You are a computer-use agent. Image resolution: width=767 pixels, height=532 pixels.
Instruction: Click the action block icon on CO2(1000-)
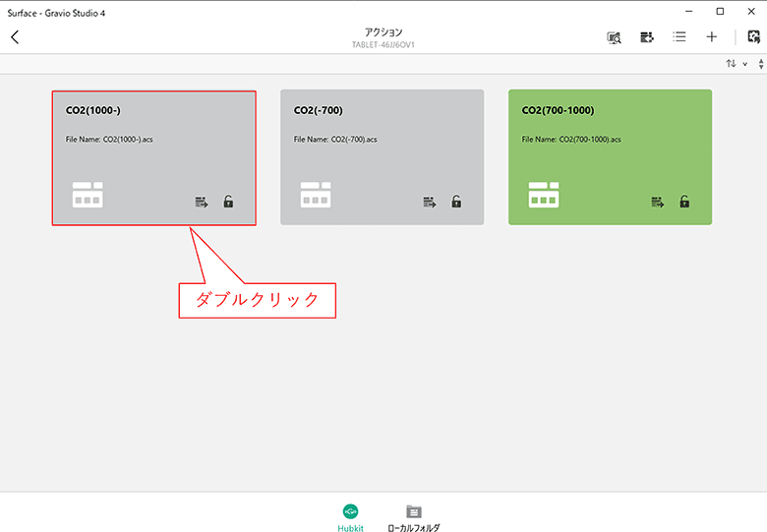click(x=88, y=195)
